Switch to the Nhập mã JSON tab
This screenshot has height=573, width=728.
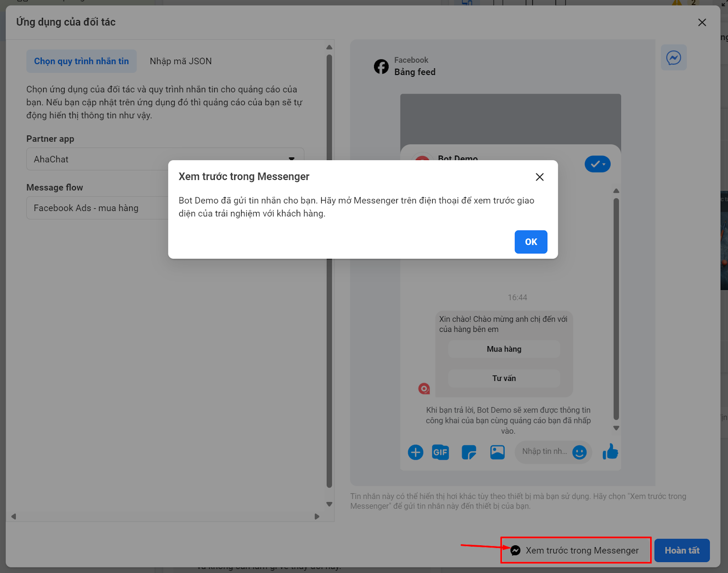point(181,61)
